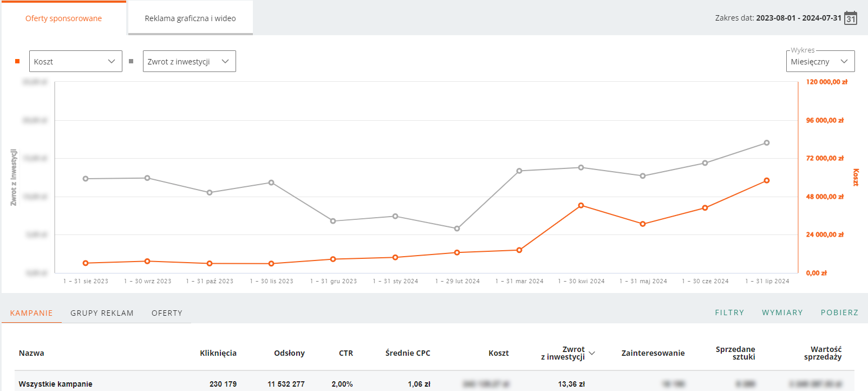
Task: Select the GRUPY REKLAM tab
Action: (x=102, y=313)
